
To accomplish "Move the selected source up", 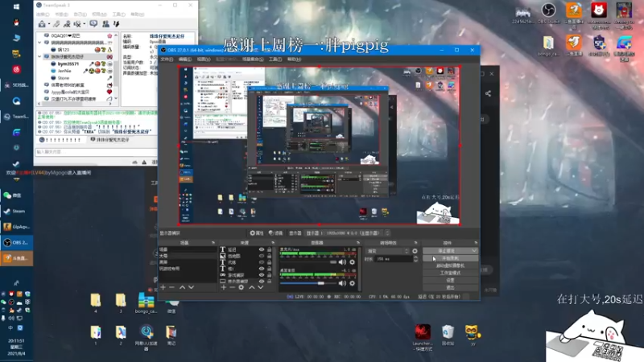I will tap(252, 287).
